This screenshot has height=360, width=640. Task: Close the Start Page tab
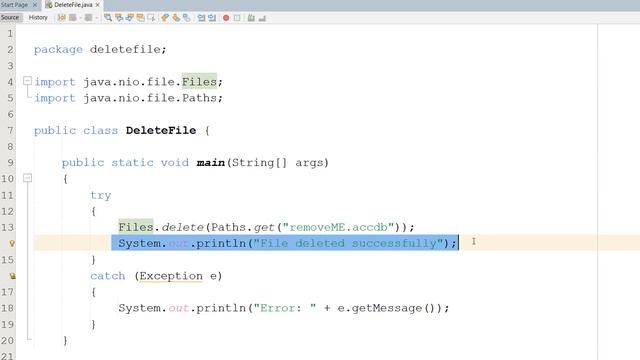click(x=35, y=5)
